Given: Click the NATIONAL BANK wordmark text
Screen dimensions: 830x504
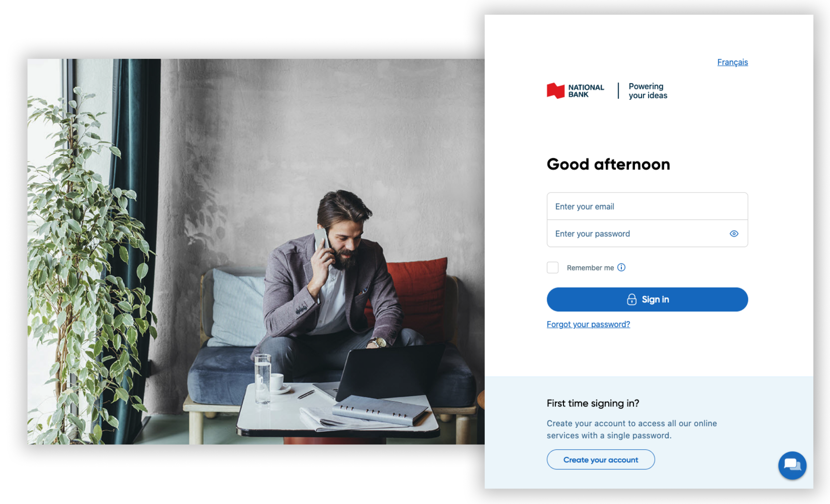Looking at the screenshot, I should pos(586,91).
